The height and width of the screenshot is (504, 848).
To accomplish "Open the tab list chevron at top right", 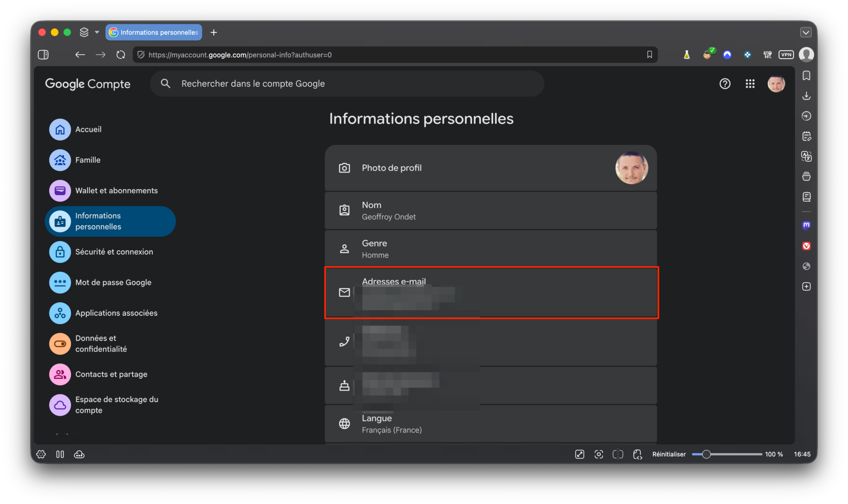I will (806, 32).
